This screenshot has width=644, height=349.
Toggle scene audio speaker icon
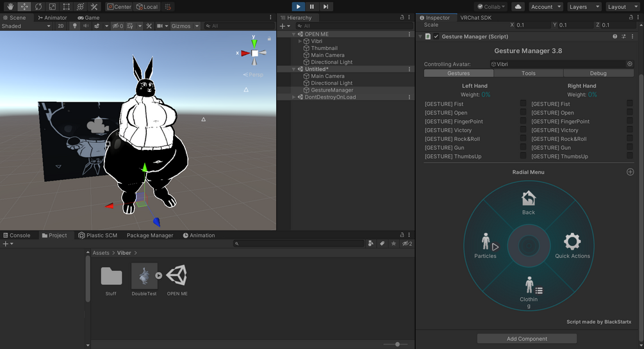pyautogui.click(x=85, y=26)
